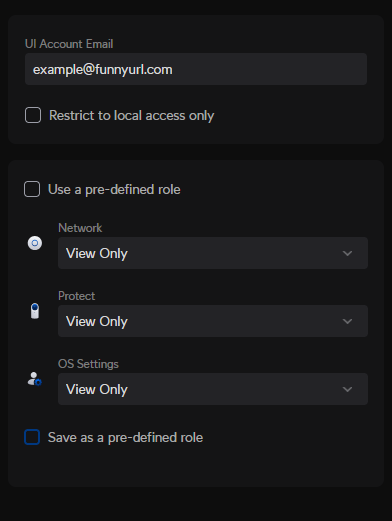Click the Protect field label
The image size is (392, 521).
click(77, 296)
